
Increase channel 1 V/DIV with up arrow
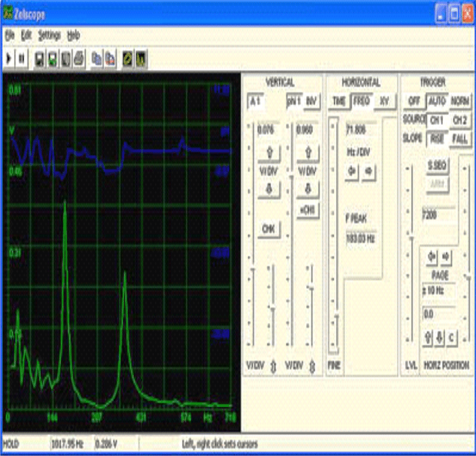pos(269,152)
